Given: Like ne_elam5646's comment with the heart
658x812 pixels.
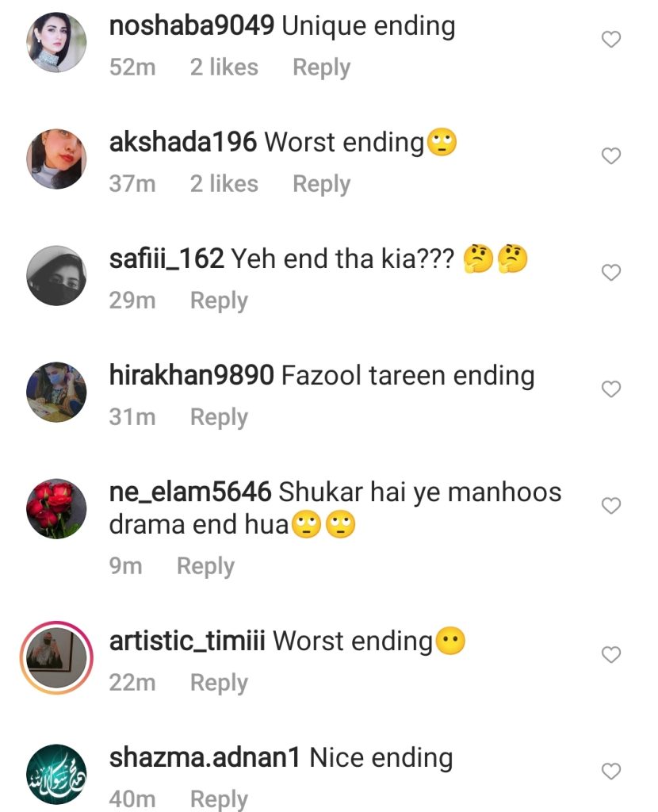Looking at the screenshot, I should [x=611, y=505].
